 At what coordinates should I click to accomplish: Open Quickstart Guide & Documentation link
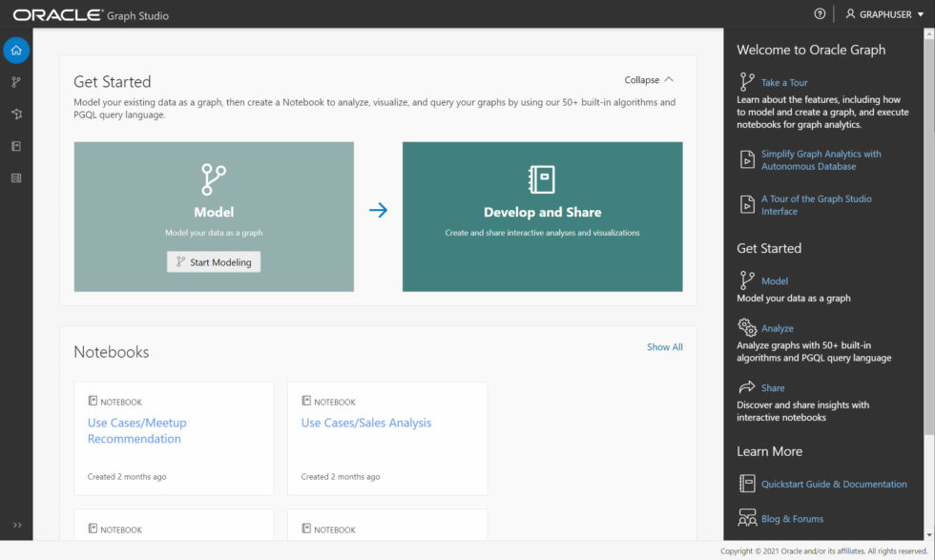click(833, 484)
